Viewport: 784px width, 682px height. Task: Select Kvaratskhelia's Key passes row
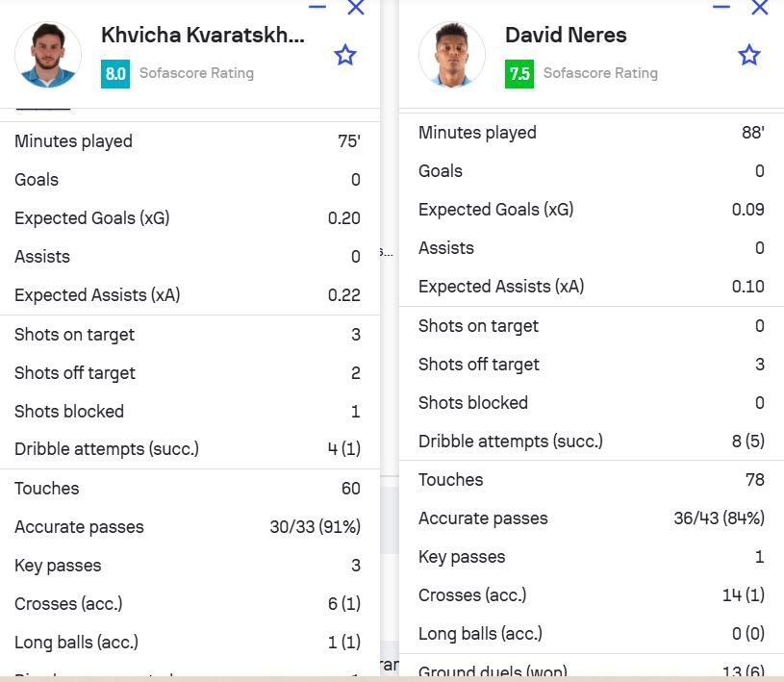(x=188, y=566)
